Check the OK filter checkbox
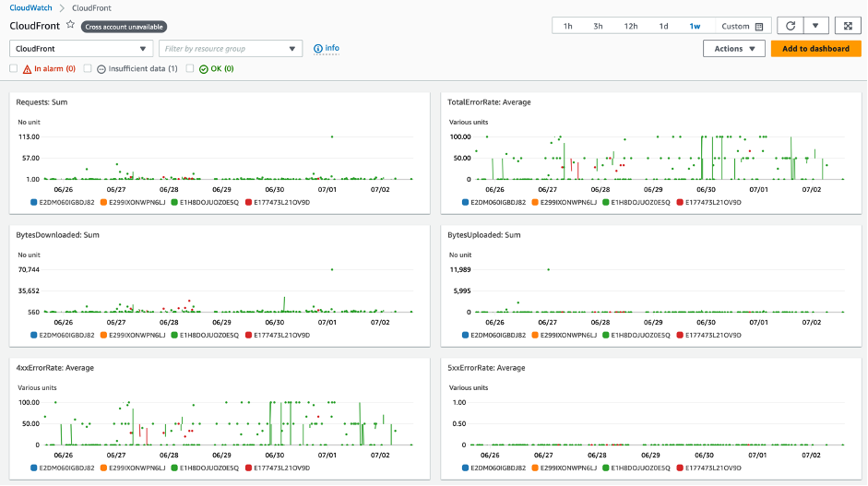868x486 pixels. [x=190, y=68]
